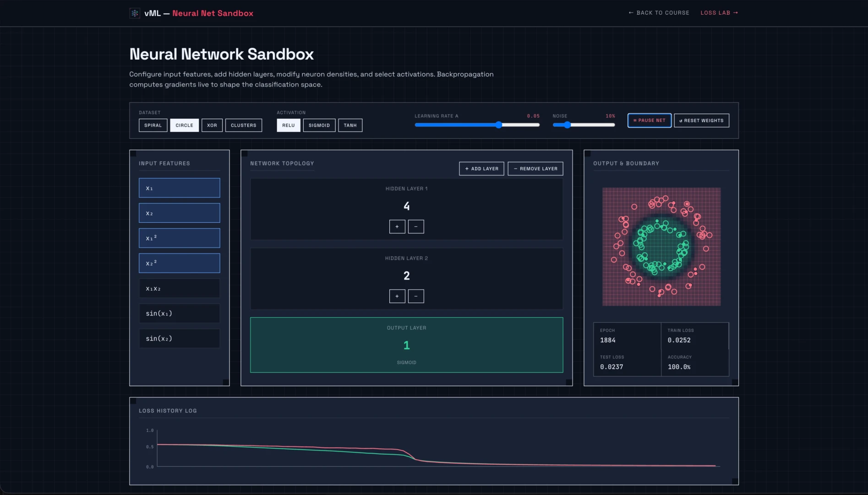Viewport: 868px width, 495px height.
Task: Set activation to ReLU
Action: (x=289, y=125)
